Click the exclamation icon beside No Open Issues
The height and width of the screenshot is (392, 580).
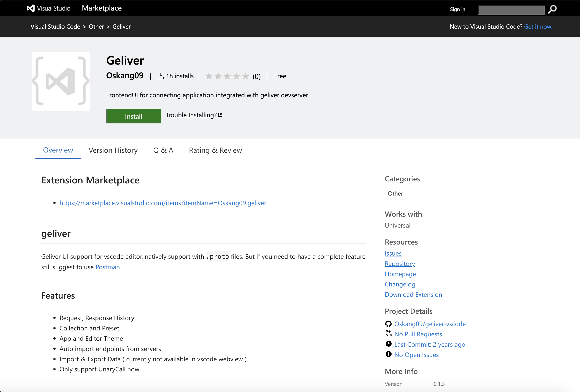(x=389, y=354)
